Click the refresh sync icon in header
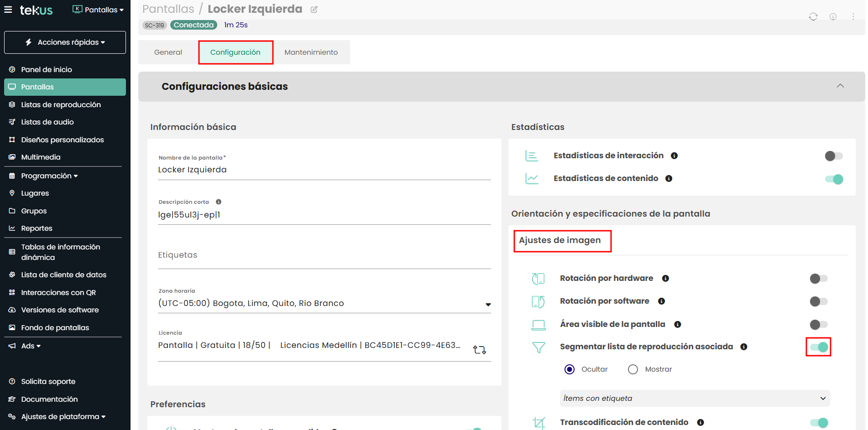This screenshot has height=430, width=868. (813, 17)
